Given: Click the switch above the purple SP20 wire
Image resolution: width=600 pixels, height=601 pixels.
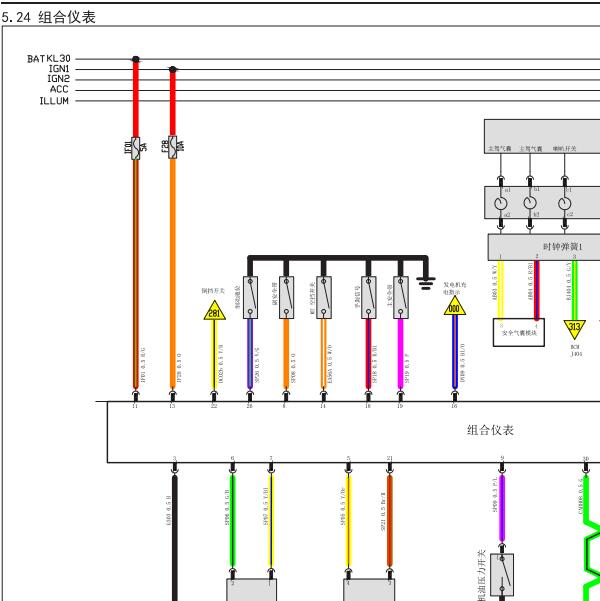Looking at the screenshot, I should click(250, 297).
